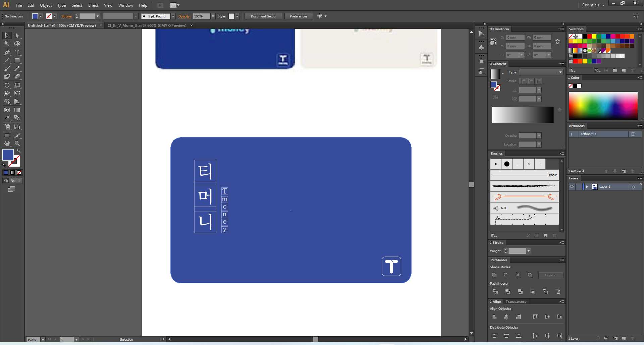This screenshot has height=345, width=644.
Task: Click Horizontal Align Left icon
Action: [494, 317]
